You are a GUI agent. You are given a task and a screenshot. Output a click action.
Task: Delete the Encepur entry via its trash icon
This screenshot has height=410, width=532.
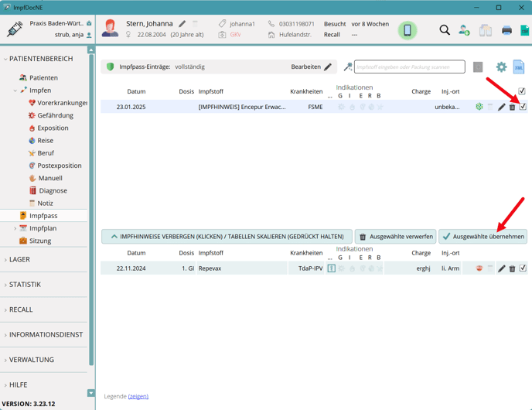[x=512, y=108]
